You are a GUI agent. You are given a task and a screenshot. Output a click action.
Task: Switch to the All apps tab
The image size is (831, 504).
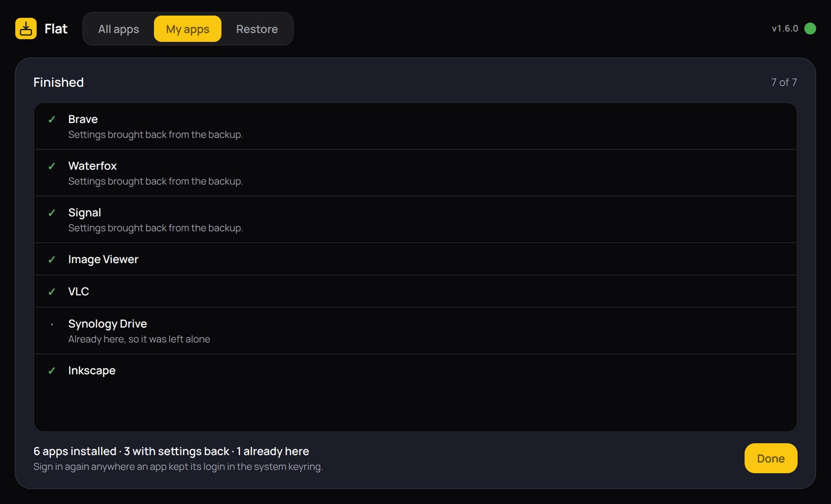(118, 29)
